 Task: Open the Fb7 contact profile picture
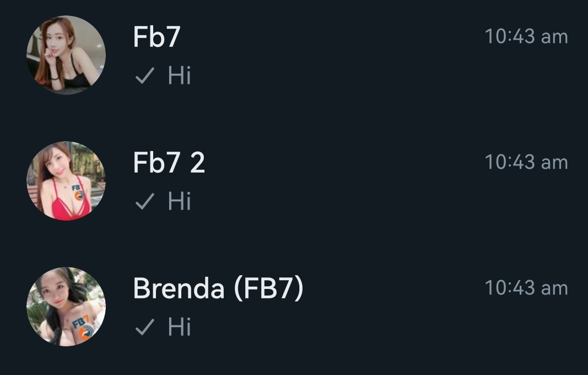(x=66, y=55)
